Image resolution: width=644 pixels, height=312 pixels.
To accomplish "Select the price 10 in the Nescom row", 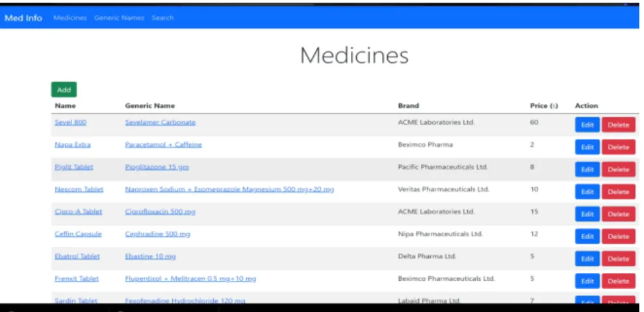I will (534, 190).
